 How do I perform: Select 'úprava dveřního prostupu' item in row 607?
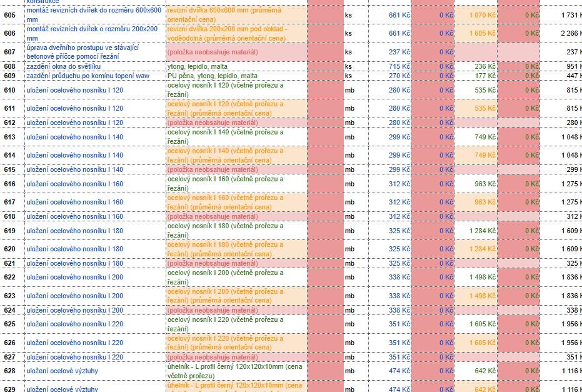(x=95, y=52)
